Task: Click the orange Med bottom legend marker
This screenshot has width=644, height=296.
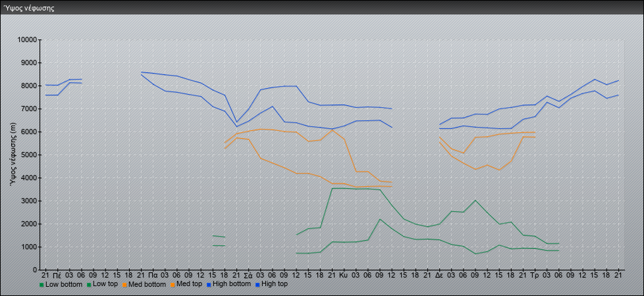Action: click(125, 285)
